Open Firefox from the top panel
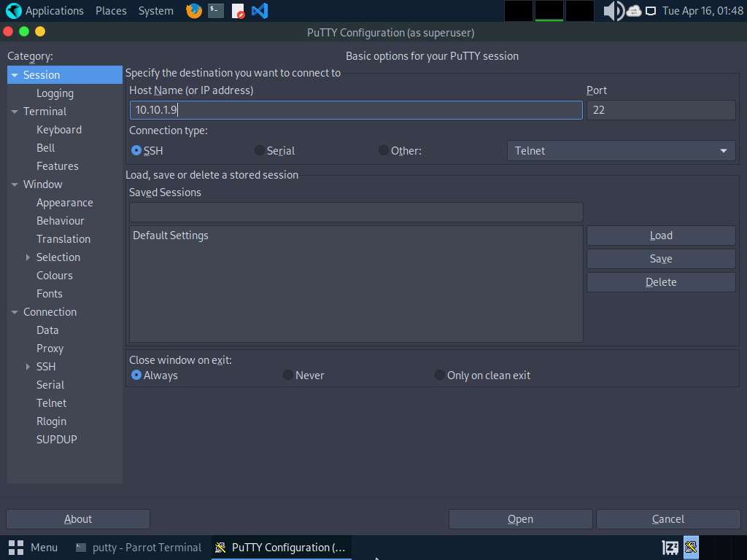The height and width of the screenshot is (560, 747). pyautogui.click(x=193, y=10)
